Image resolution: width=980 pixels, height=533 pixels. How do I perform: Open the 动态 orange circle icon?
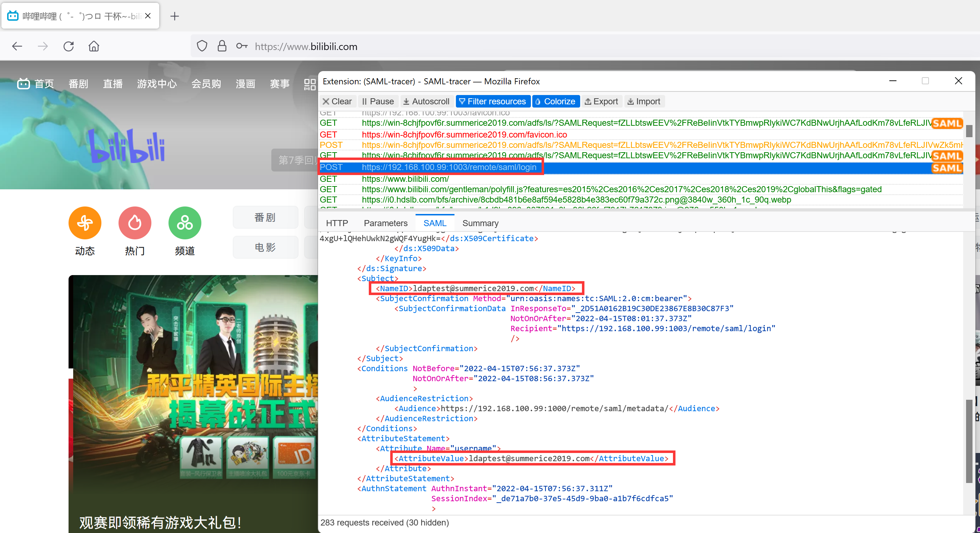[85, 223]
